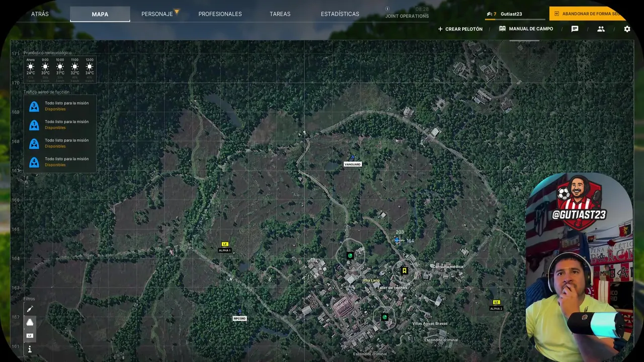Click the plus icon beside CREAR PELOTÓN
This screenshot has height=362, width=644.
pyautogui.click(x=440, y=29)
